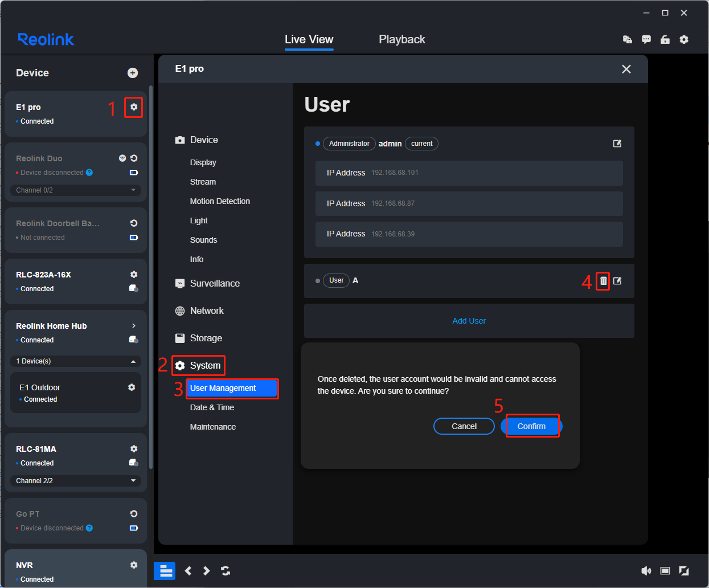This screenshot has width=709, height=588.
Task: Expand the Surveillance settings section
Action: click(x=207, y=284)
